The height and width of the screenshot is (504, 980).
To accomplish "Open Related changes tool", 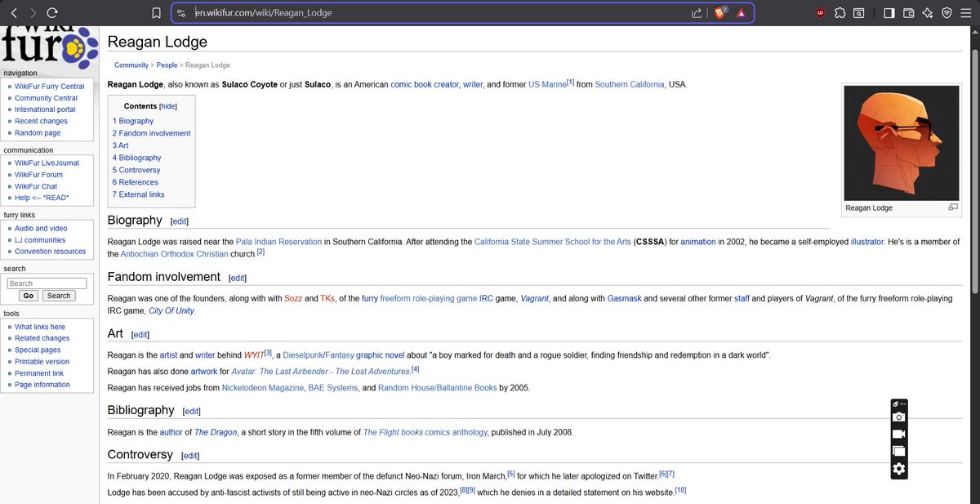I will point(42,338).
